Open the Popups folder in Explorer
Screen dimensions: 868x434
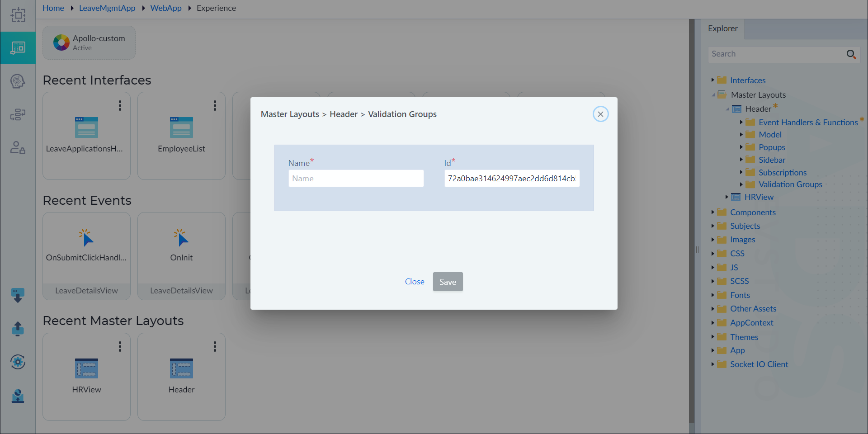click(x=772, y=147)
